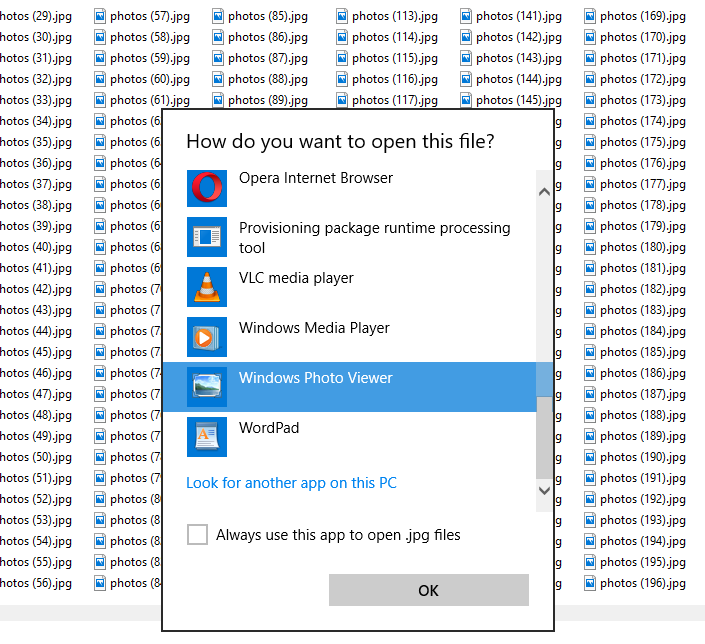Select file photos (143).jpg name
This screenshot has height=644, width=705.
coord(519,58)
